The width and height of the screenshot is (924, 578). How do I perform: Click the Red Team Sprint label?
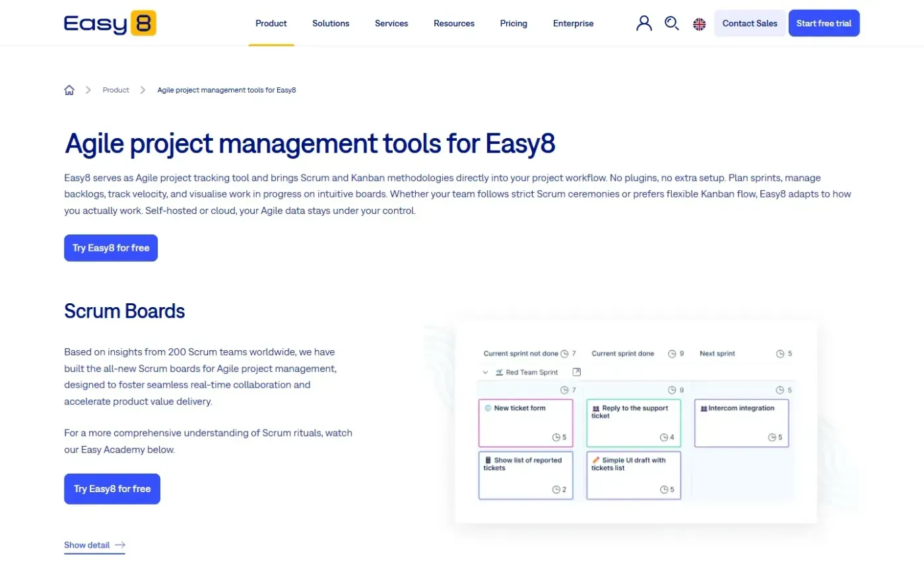click(x=532, y=373)
